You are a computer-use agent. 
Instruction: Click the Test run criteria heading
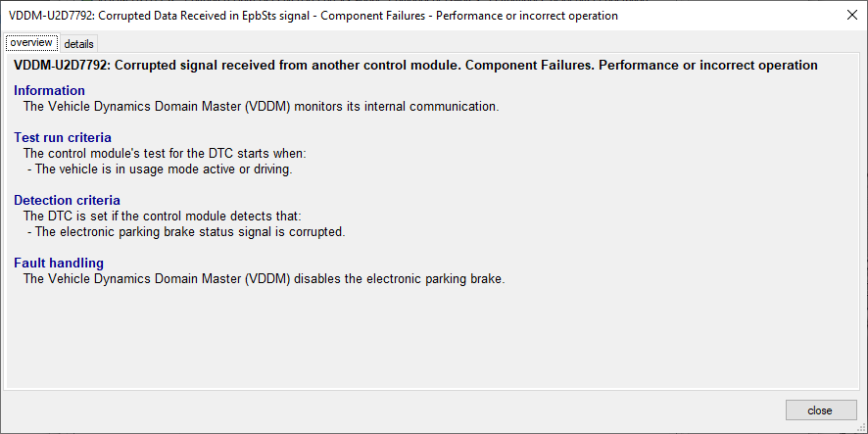pos(63,137)
